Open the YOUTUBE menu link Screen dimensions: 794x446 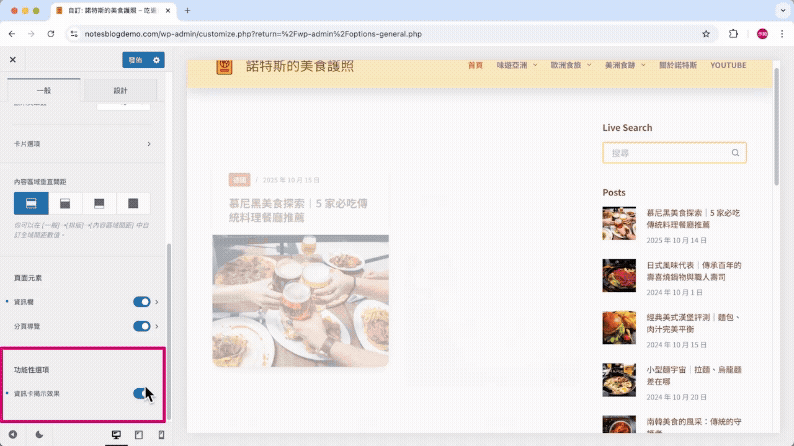(728, 65)
